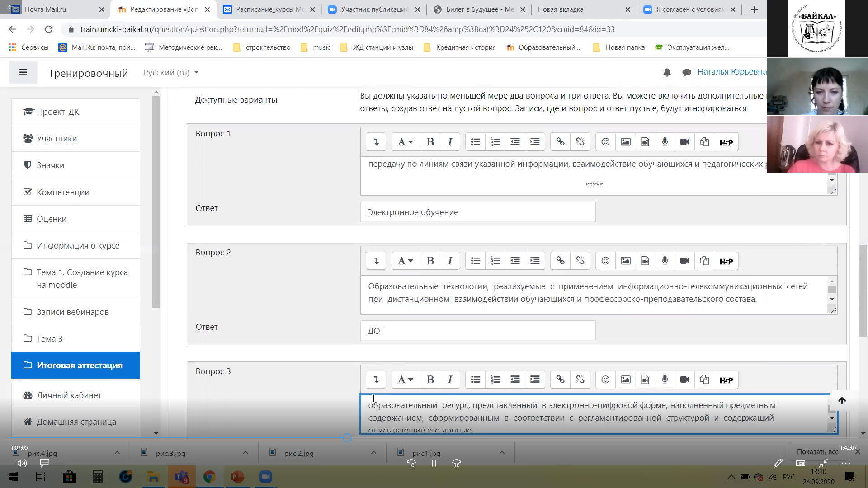Image resolution: width=868 pixels, height=488 pixels.
Task: Click the unordered list icon in Вопрос 2
Action: click(x=475, y=261)
